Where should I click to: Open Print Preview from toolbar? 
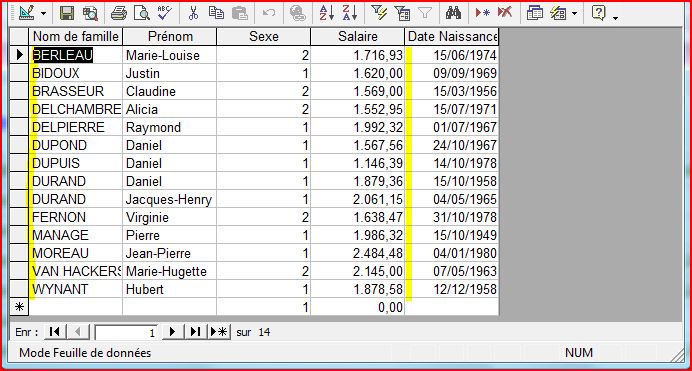pos(142,13)
